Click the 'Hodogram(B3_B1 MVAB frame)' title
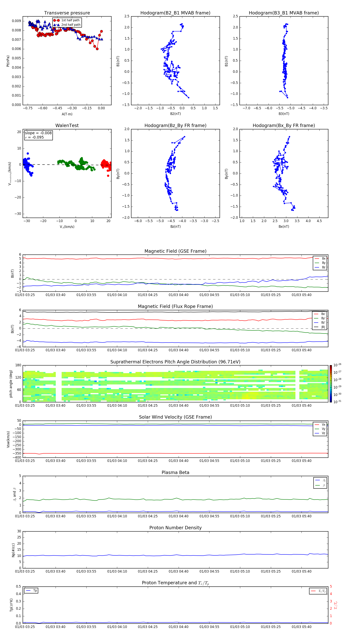 click(x=284, y=13)
